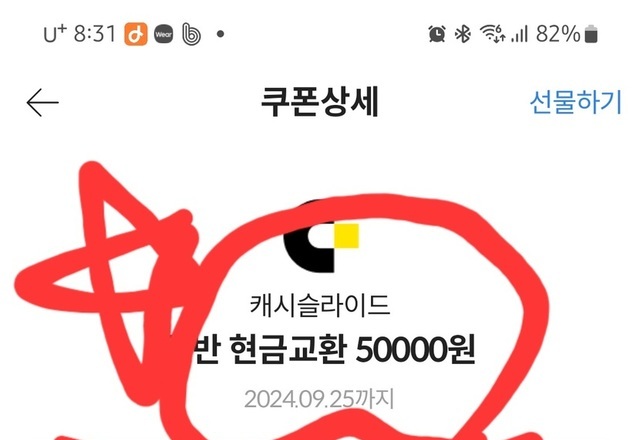
Task: Select the 캐시슬라이드 brand name text
Action: (320, 305)
